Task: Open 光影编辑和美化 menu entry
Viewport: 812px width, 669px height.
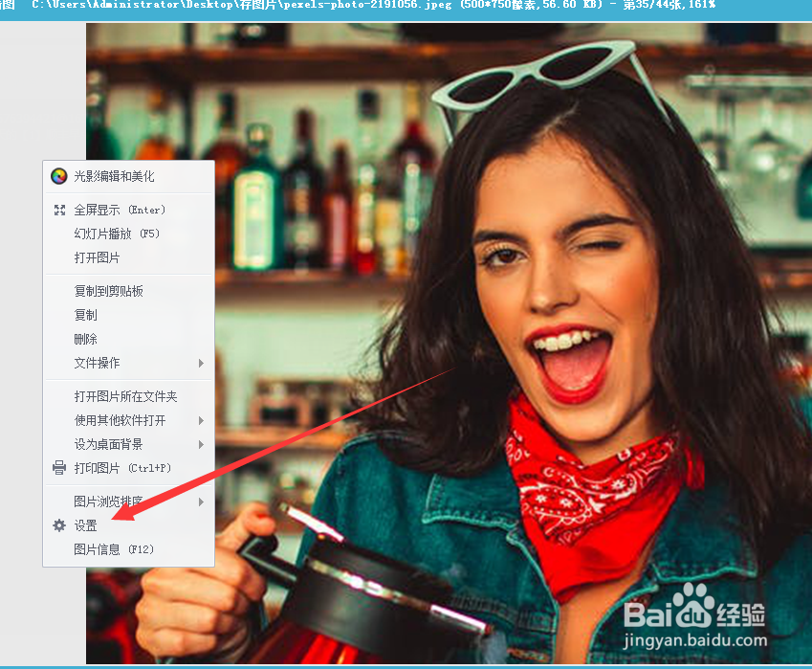Action: pyautogui.click(x=128, y=176)
